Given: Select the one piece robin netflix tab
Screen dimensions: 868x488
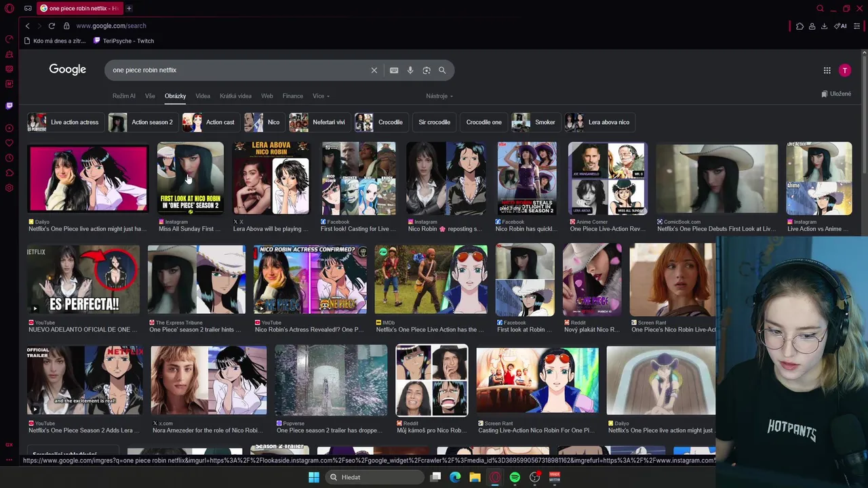Looking at the screenshot, I should coord(79,8).
